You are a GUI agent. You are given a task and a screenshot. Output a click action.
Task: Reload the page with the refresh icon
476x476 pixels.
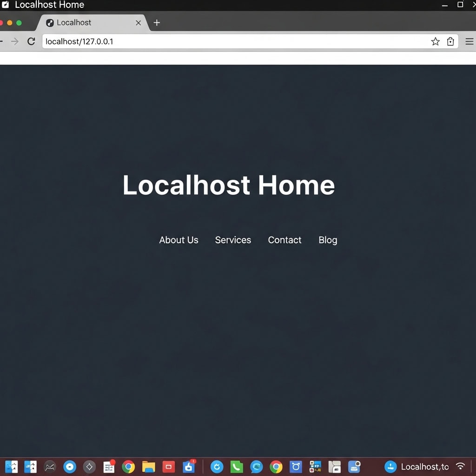31,41
